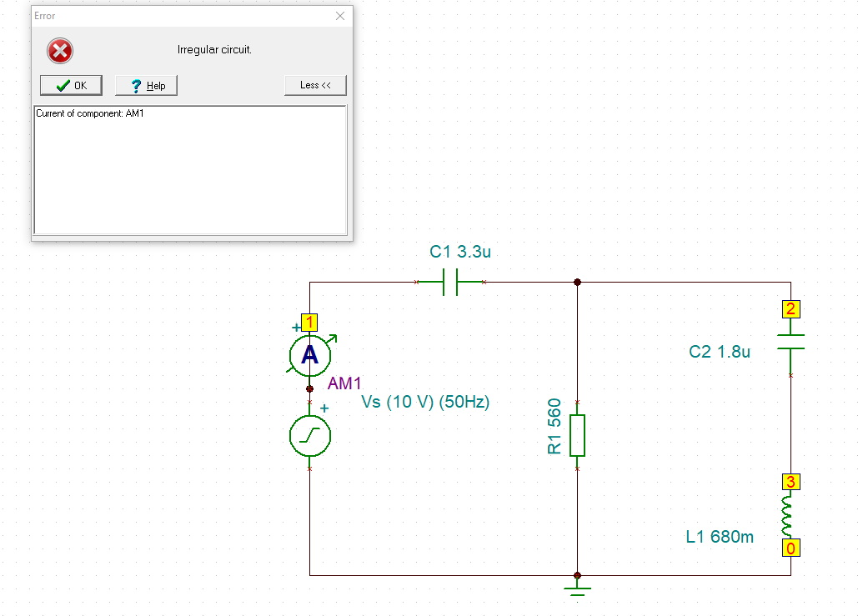Click the Irregular circuit message text
This screenshot has height=616, width=858.
click(x=216, y=49)
